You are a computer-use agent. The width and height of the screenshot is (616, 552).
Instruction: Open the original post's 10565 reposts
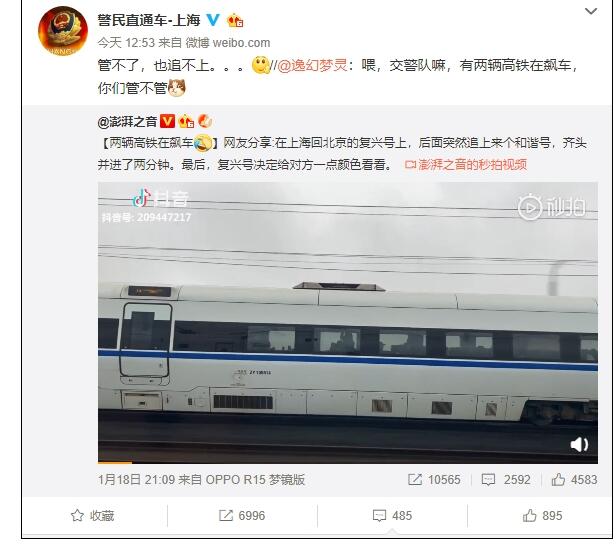(x=434, y=480)
